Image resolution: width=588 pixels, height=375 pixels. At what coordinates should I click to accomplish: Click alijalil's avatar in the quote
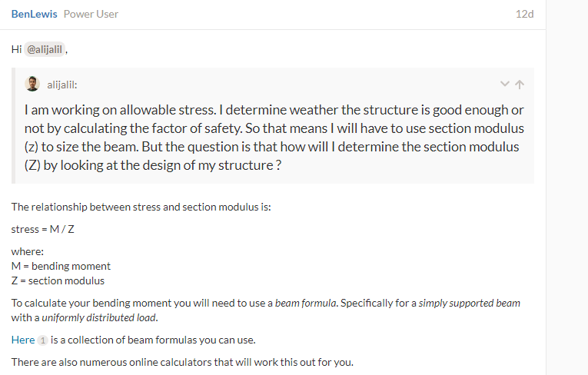point(32,84)
